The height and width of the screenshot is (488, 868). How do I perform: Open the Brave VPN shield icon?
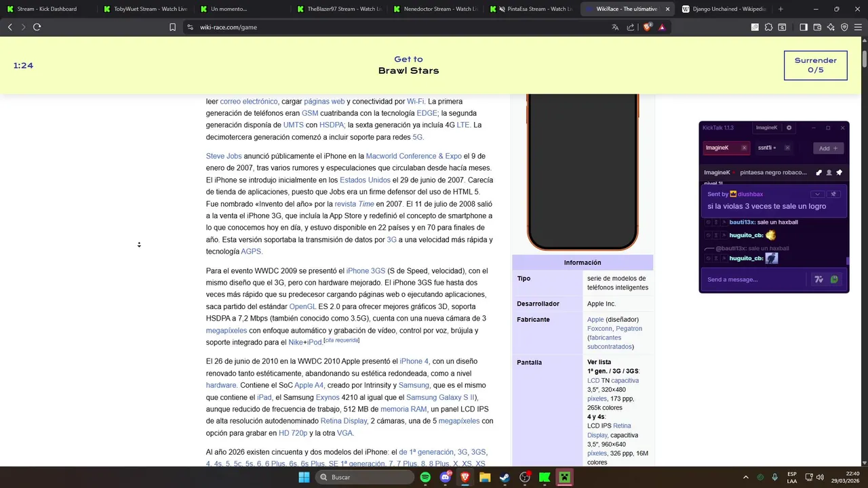coord(844,27)
